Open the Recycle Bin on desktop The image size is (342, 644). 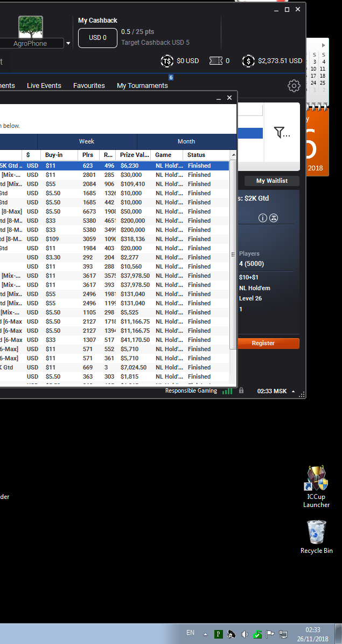click(x=316, y=537)
